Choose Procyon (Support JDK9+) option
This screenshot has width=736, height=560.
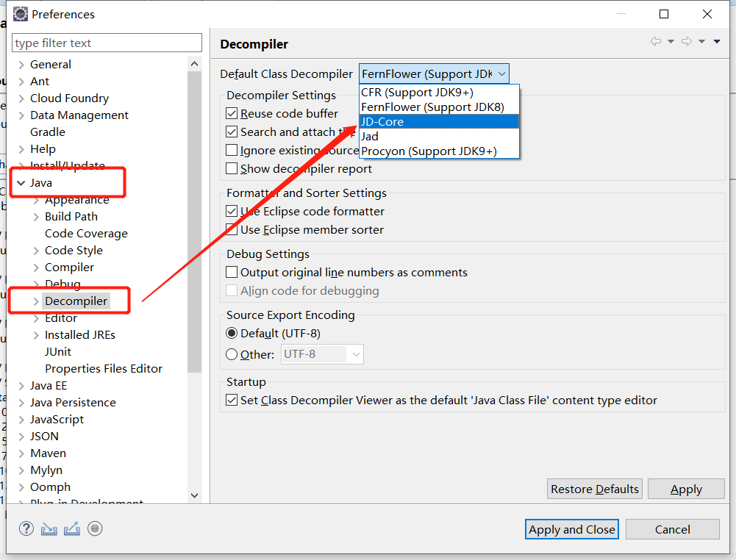(x=440, y=151)
